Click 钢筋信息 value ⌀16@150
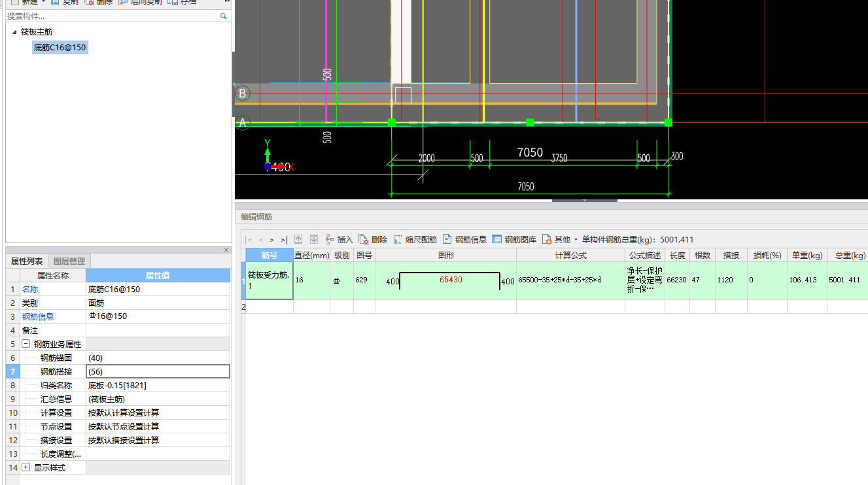The image size is (868, 485). click(x=158, y=316)
